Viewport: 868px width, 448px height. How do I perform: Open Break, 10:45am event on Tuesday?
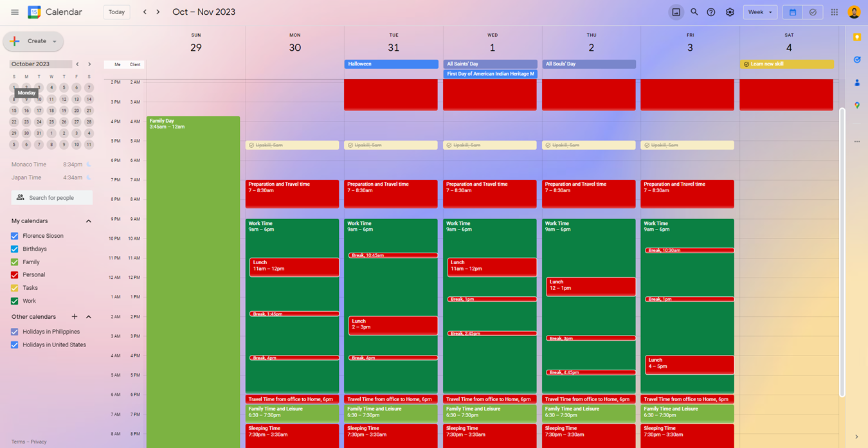[x=393, y=255]
